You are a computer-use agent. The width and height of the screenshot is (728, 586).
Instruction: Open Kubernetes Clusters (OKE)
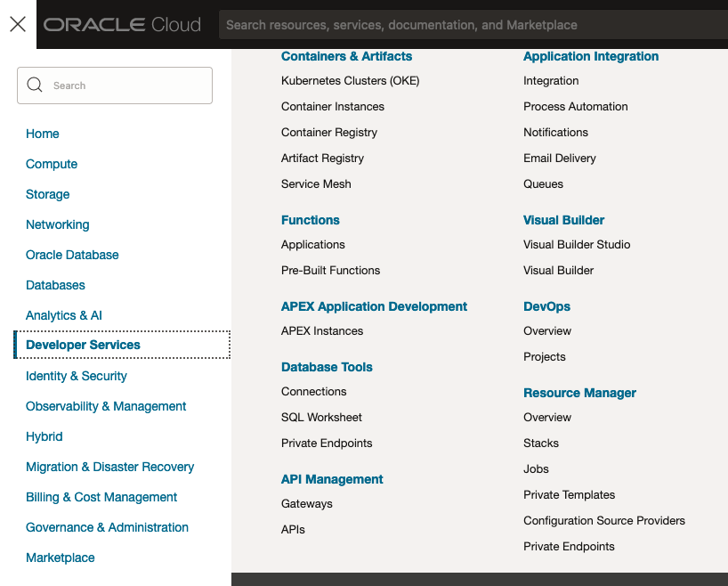350,80
